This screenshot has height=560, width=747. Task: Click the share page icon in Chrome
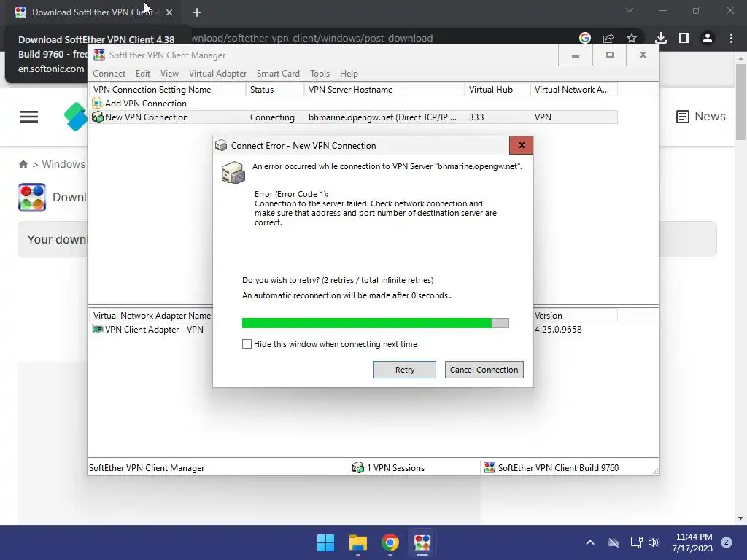(608, 38)
